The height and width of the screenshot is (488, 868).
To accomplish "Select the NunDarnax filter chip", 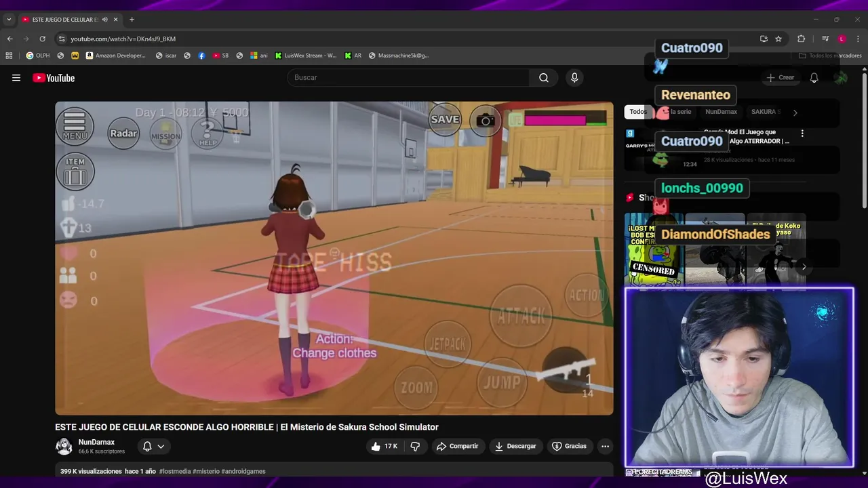I will pos(721,112).
